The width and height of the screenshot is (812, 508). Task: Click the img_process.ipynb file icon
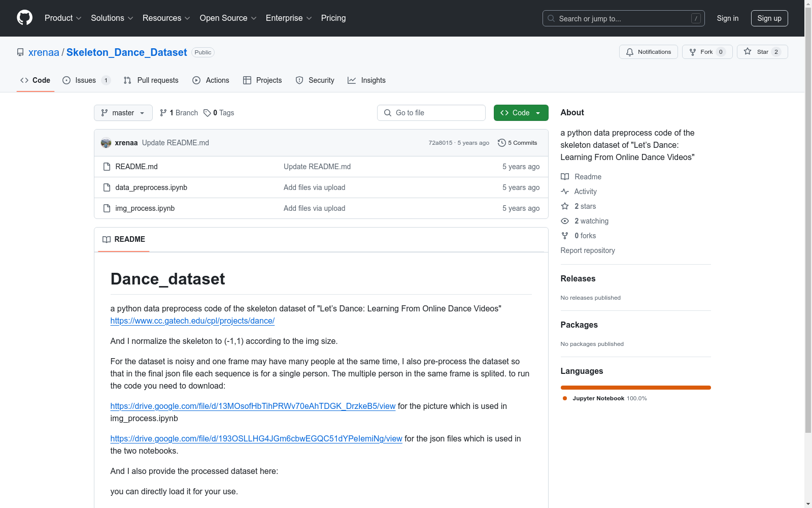(107, 208)
